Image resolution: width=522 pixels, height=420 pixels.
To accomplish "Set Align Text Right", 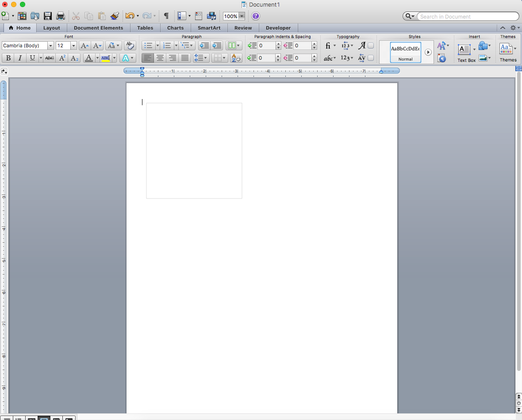I will (x=173, y=58).
